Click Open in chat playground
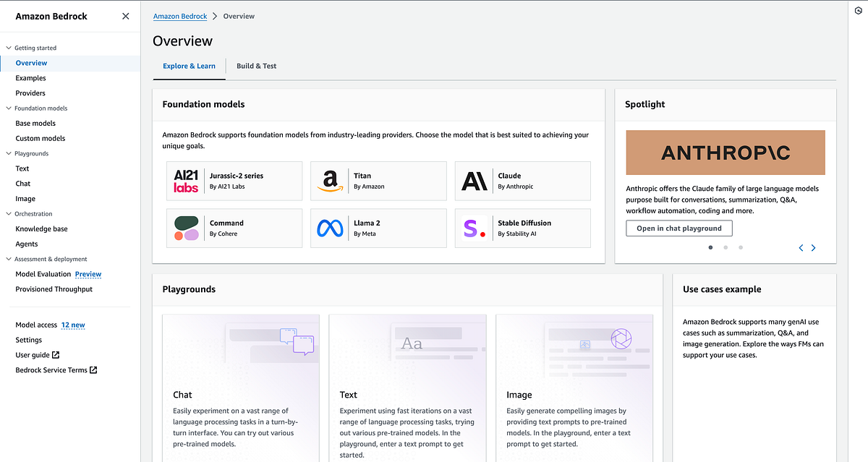 click(678, 228)
